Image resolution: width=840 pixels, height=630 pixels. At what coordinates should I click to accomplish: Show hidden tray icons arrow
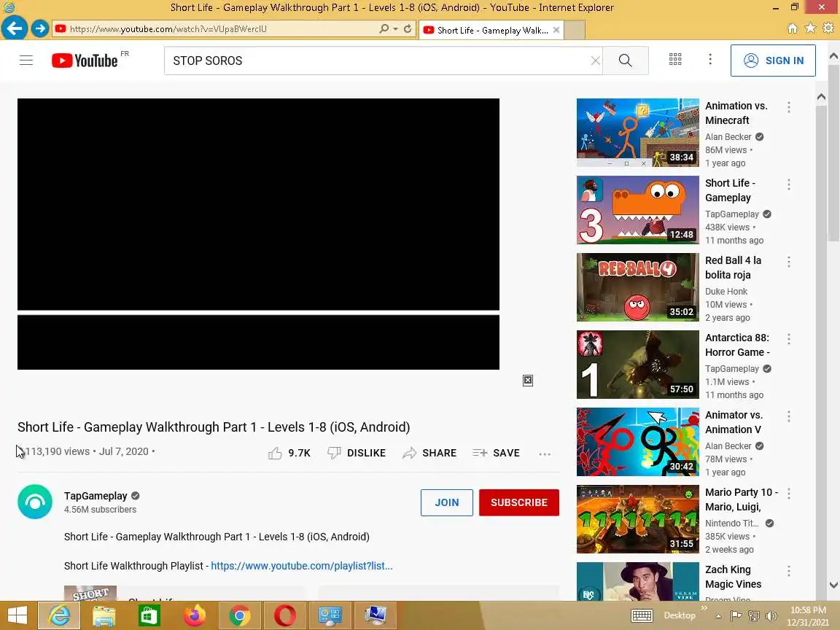click(x=718, y=615)
